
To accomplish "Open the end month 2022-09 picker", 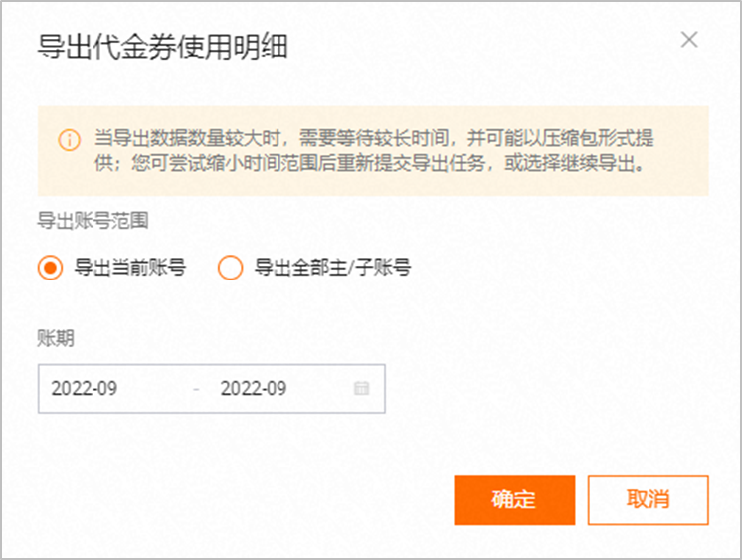I will click(254, 389).
